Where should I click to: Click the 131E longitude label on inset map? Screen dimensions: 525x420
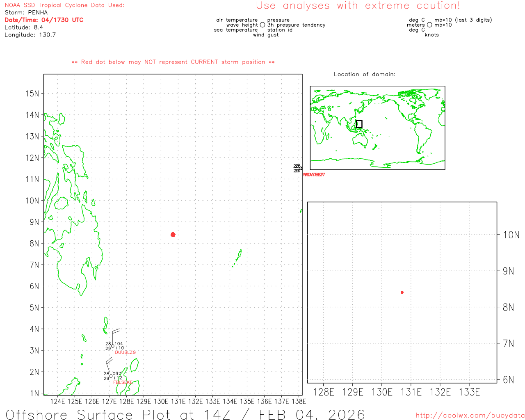411,392
